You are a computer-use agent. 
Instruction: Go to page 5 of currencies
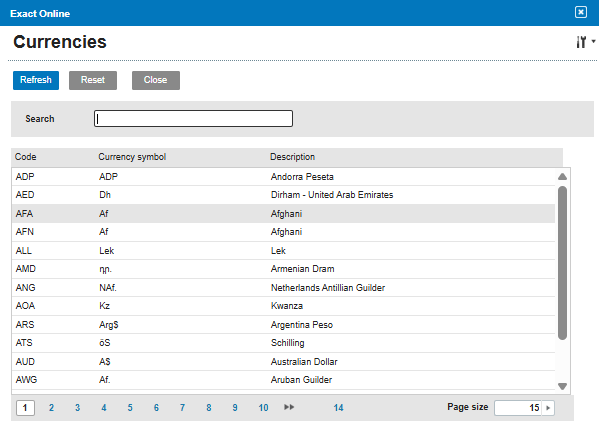130,408
